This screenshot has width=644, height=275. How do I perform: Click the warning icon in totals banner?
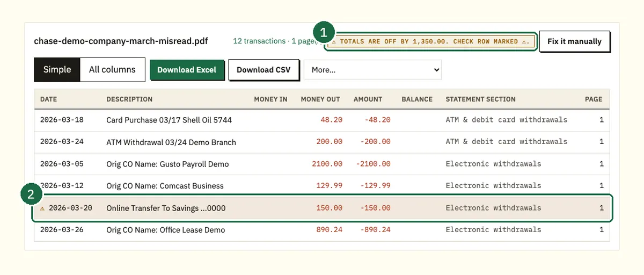point(334,41)
